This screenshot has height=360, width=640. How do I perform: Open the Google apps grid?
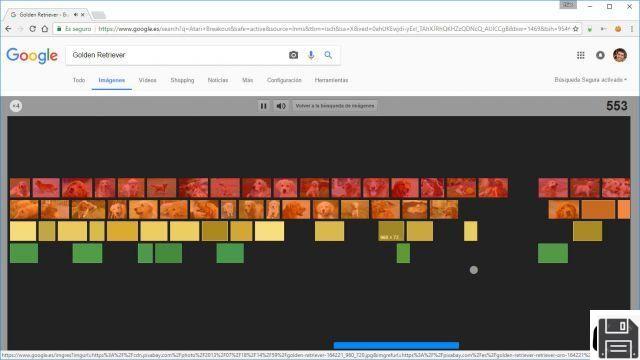[x=580, y=55]
